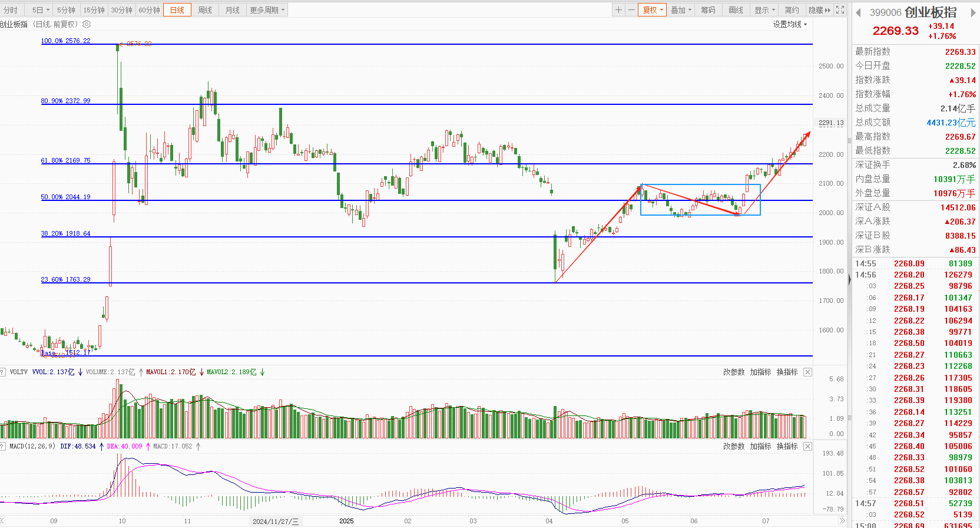Open chart settings gear beside 创业板指 title
980x528 pixels.
[87, 24]
